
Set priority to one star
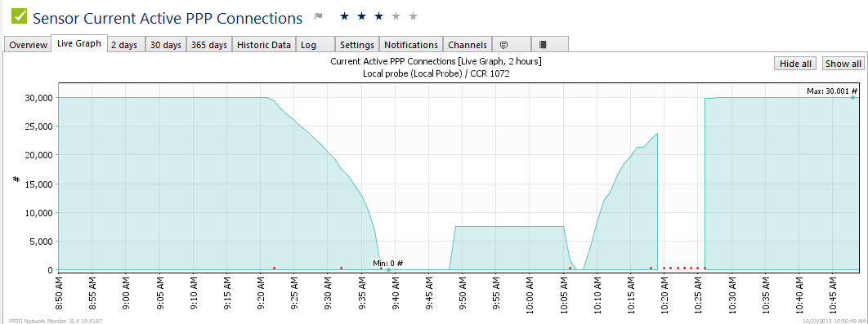(x=344, y=16)
